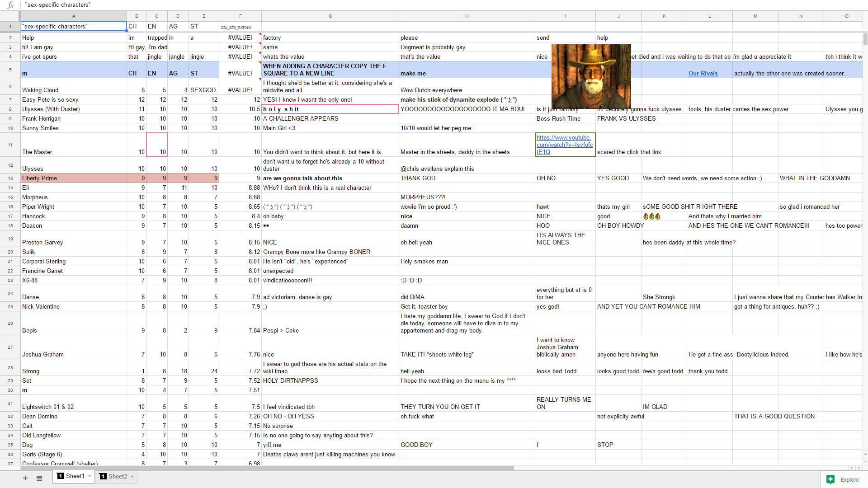Select the cell 'Preston Garvey'
This screenshot has width=868, height=488.
[74, 239]
